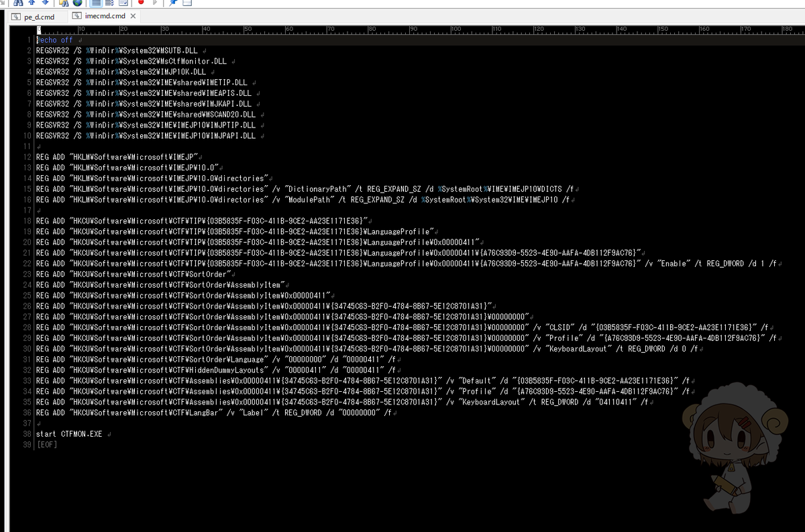Select the Find Next down-arrow icon
This screenshot has width=805, height=532.
pos(46,4)
